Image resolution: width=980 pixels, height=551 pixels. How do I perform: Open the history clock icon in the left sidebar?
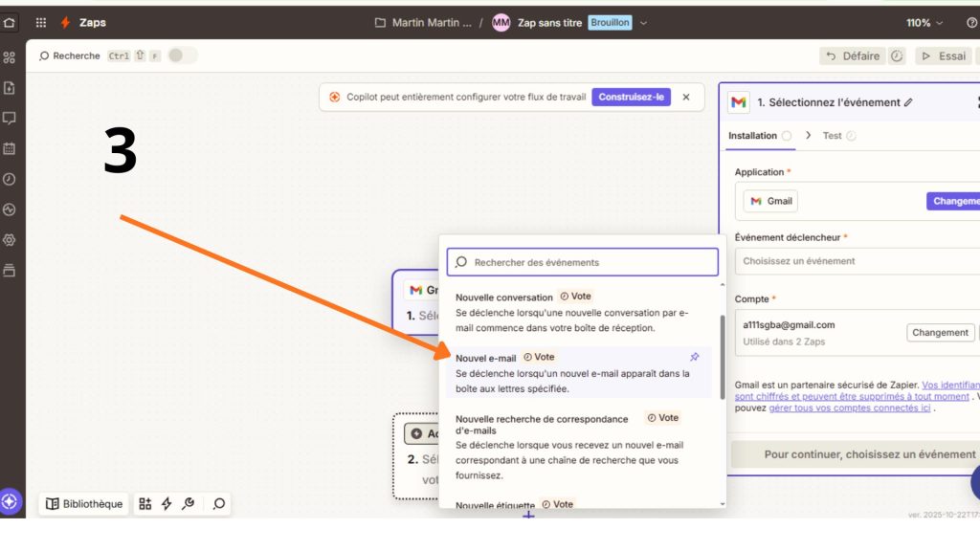point(10,179)
